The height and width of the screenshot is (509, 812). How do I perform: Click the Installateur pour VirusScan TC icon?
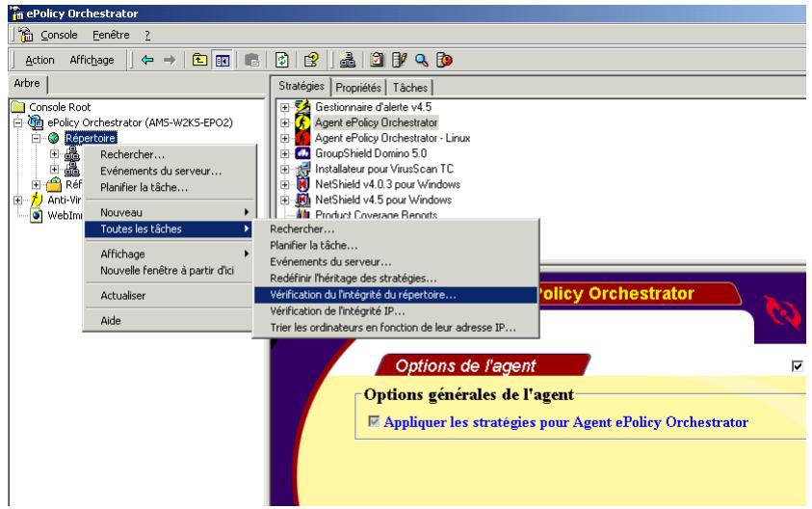[x=302, y=169]
